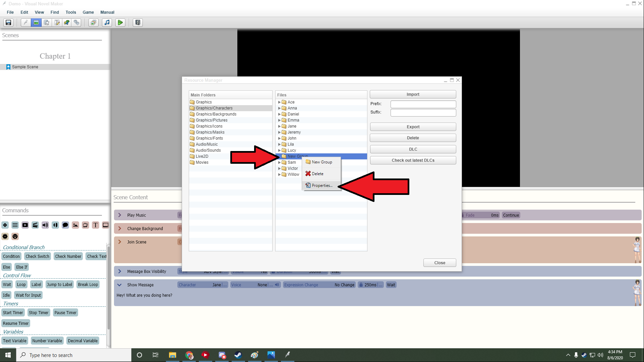644x362 pixels.
Task: Expand the Jane character folder
Action: click(x=279, y=126)
